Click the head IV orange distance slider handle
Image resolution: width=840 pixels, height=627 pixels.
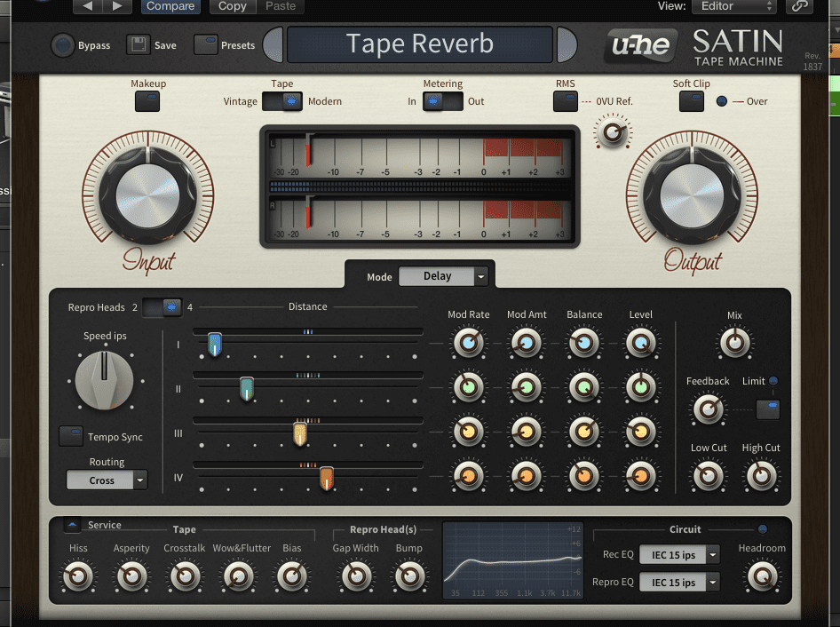(x=327, y=478)
